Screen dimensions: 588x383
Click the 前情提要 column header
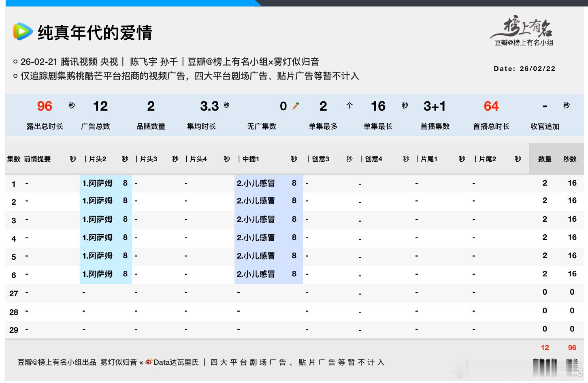pyautogui.click(x=37, y=159)
